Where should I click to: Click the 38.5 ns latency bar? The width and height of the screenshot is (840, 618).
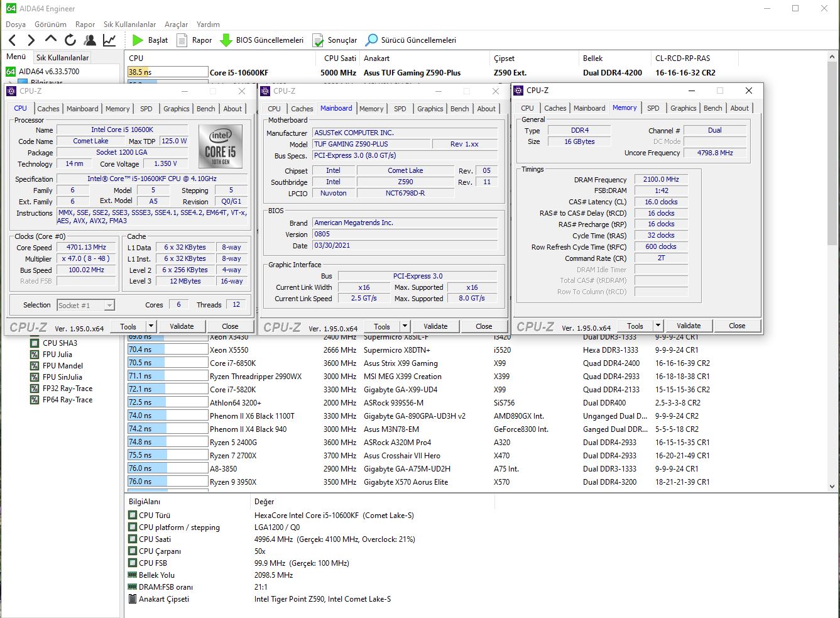point(168,72)
